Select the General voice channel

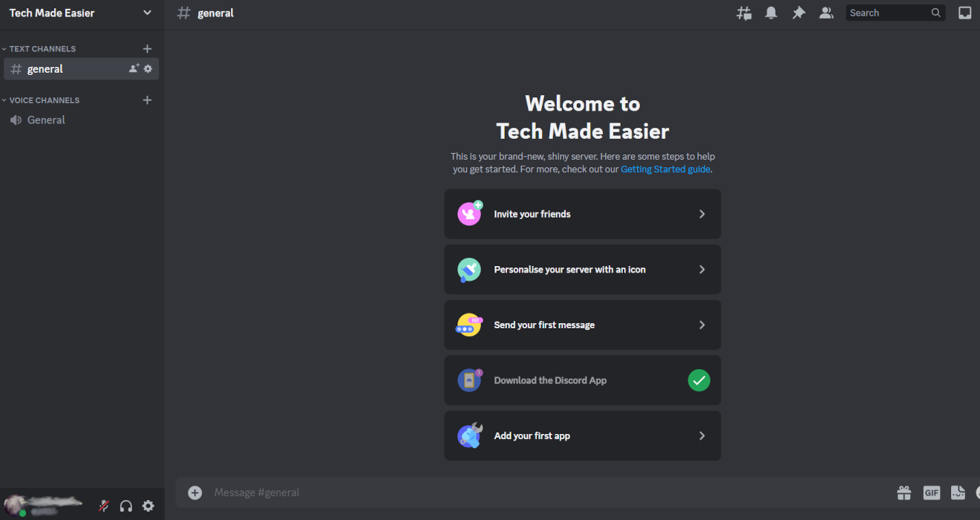click(46, 120)
